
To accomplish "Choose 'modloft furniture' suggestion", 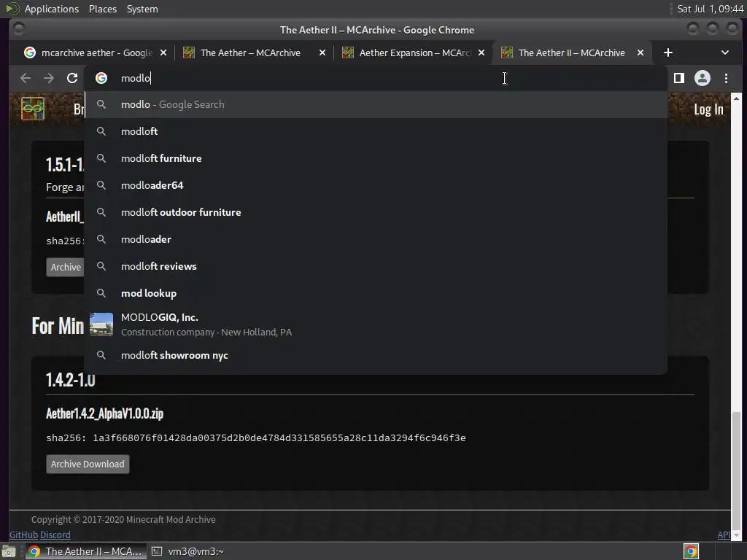I will click(376, 158).
